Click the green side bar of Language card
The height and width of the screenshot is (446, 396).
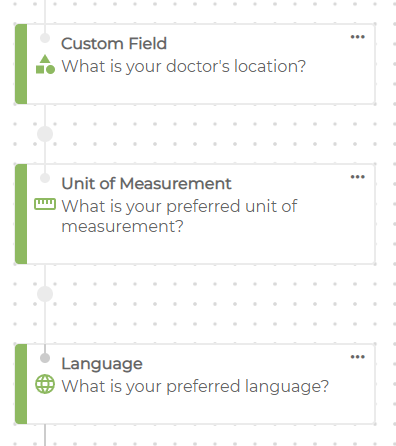[x=21, y=384]
